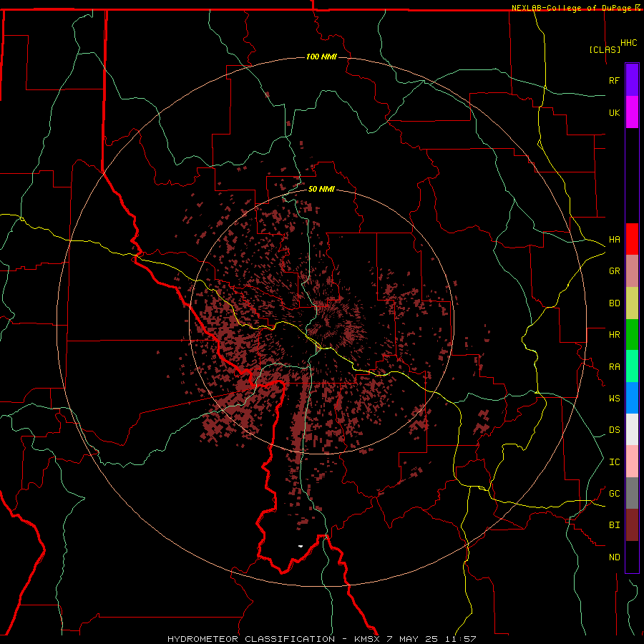644x644 pixels.
Task: Click the 7 MAY 25 date text
Action: click(x=412, y=639)
